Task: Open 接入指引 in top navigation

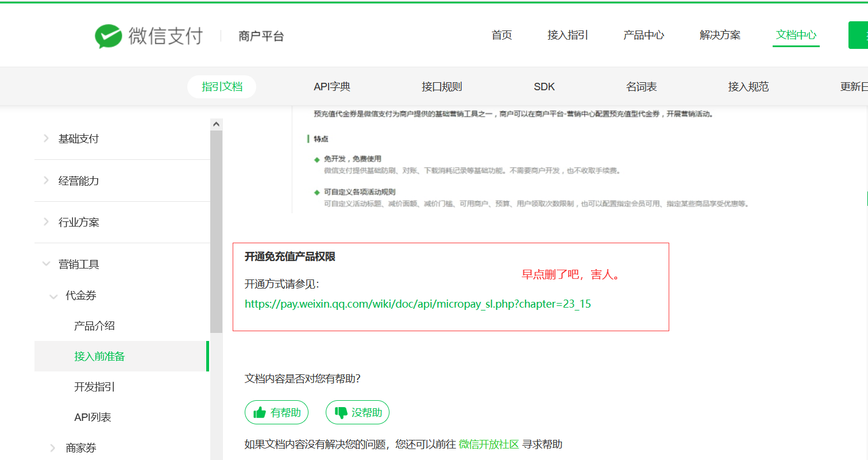Action: coord(568,35)
